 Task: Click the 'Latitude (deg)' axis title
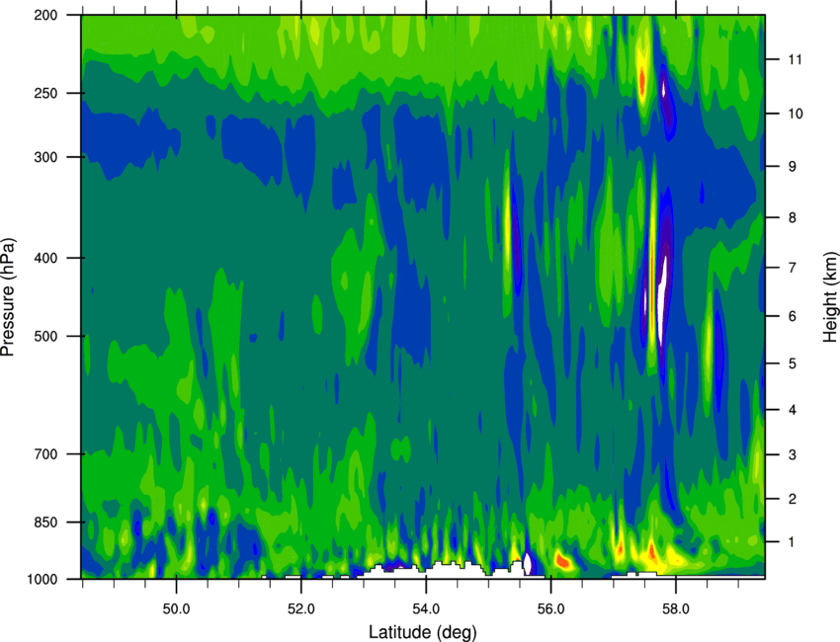coord(422,632)
